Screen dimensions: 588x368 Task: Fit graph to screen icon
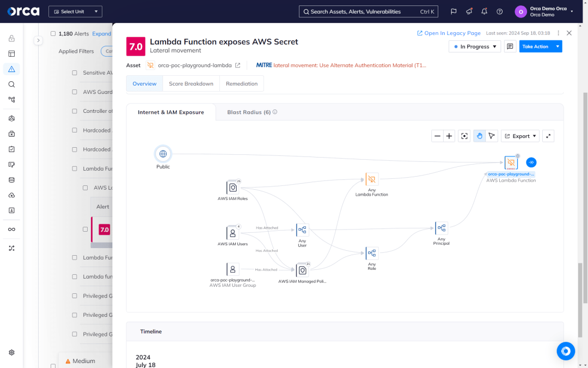[x=464, y=136]
